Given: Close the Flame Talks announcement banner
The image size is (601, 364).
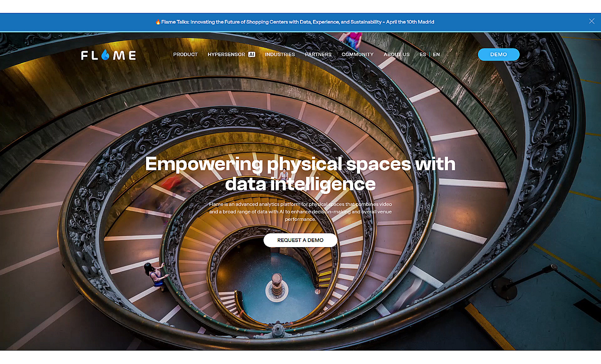Looking at the screenshot, I should 592,21.
